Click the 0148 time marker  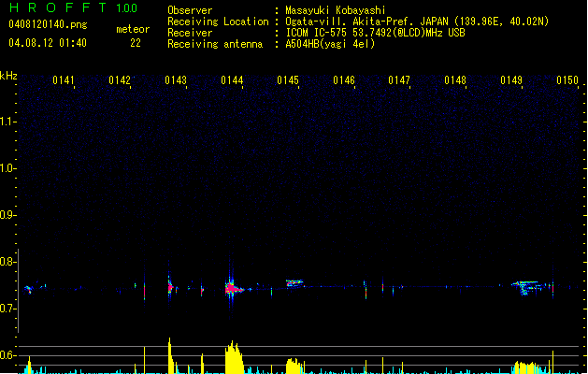(x=455, y=80)
